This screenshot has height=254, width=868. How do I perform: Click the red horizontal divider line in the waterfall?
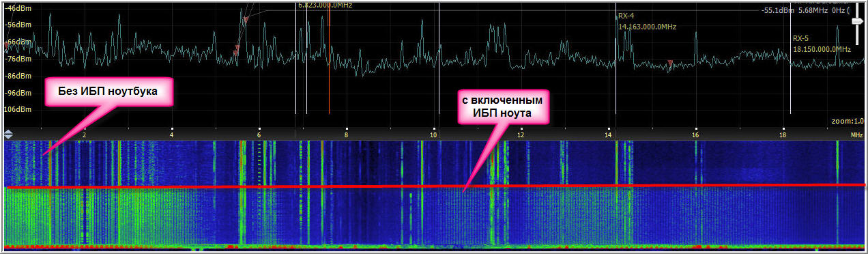click(434, 186)
